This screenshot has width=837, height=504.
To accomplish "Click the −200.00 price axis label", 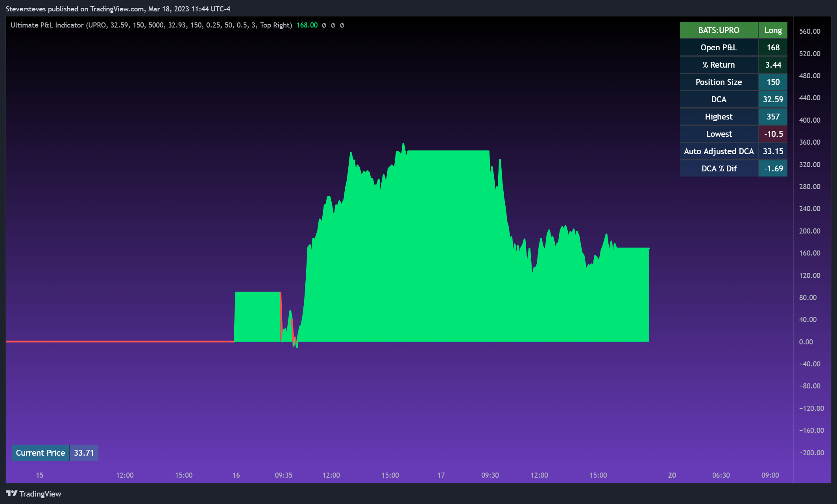I will pyautogui.click(x=811, y=453).
